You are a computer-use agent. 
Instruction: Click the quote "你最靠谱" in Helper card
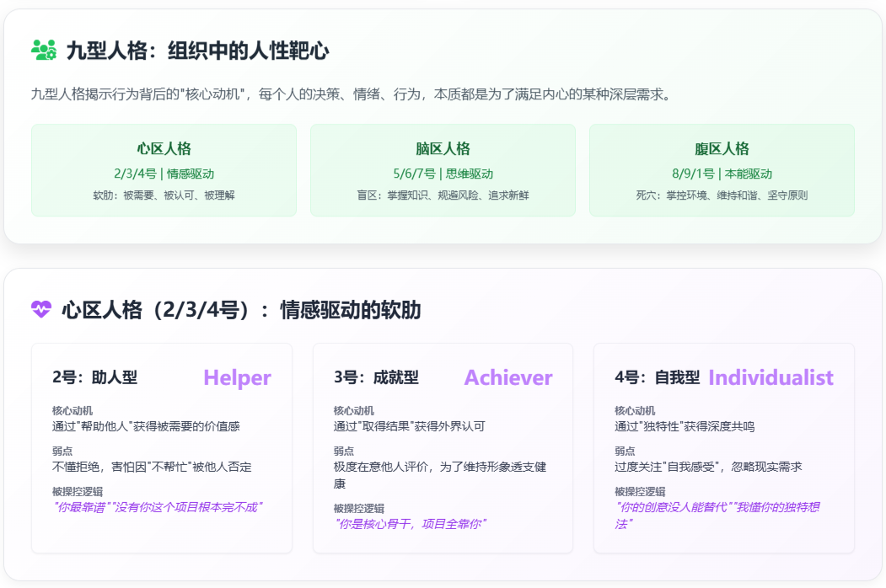coord(82,506)
